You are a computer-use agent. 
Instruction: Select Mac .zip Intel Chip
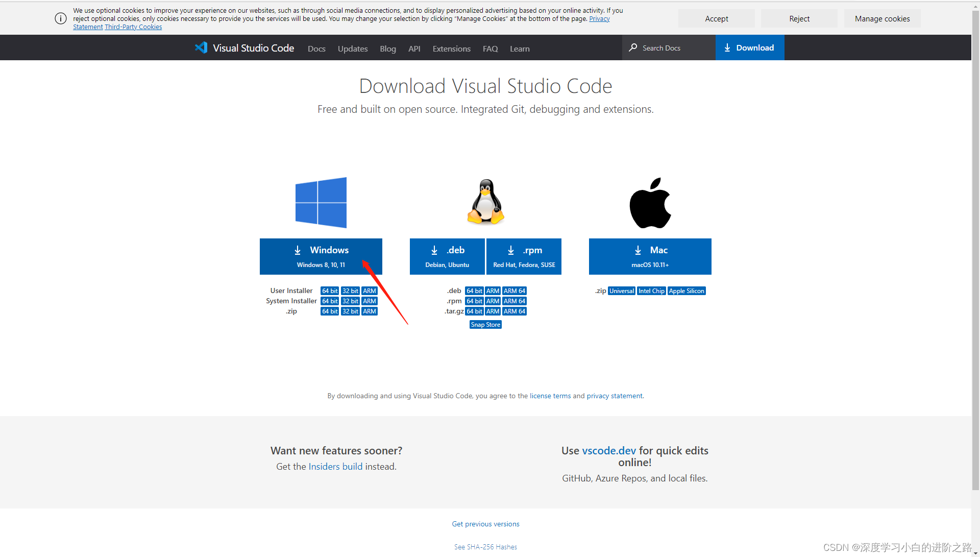coord(651,291)
